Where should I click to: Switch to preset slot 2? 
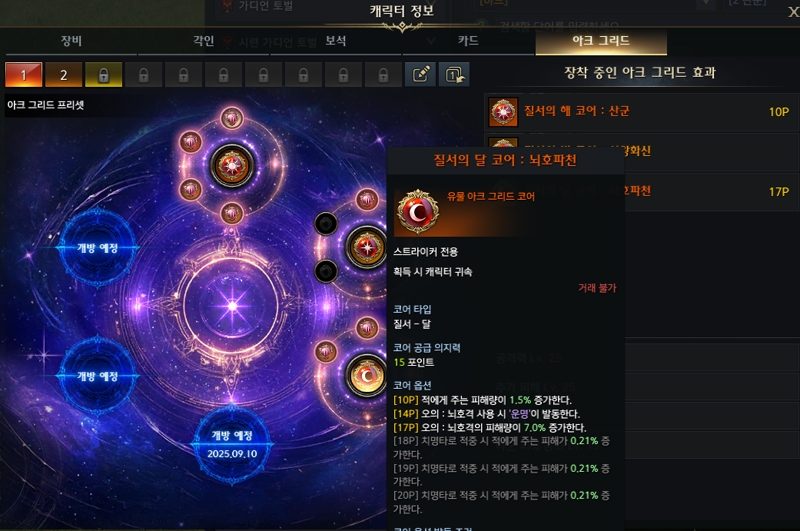click(63, 75)
